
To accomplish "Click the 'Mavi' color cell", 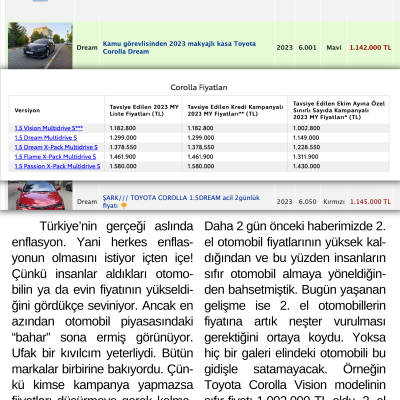I will point(334,48).
